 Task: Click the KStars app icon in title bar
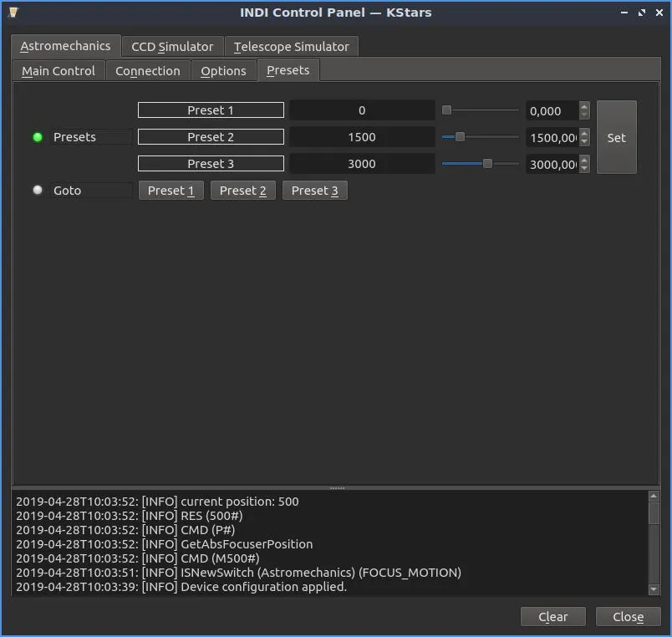(13, 13)
